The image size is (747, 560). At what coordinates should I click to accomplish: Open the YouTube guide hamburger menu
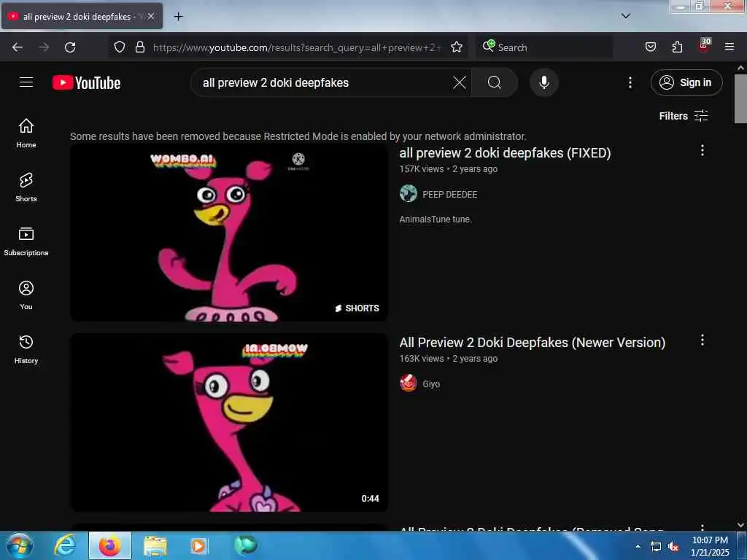[x=26, y=82]
